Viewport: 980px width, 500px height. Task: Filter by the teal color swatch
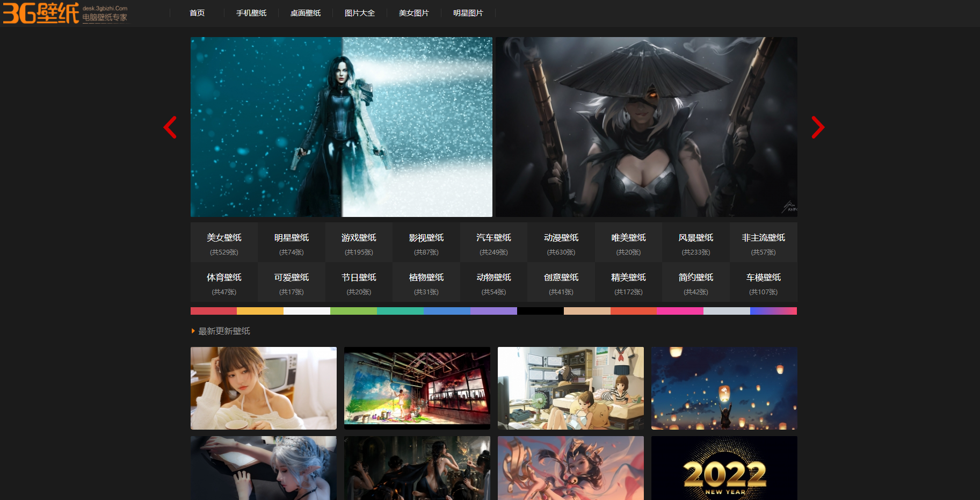pos(400,311)
